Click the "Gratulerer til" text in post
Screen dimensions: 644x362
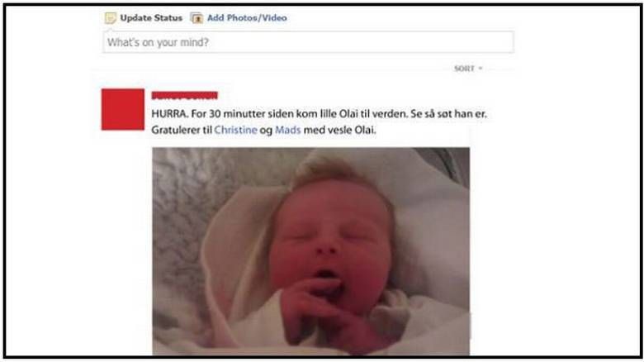pos(182,130)
